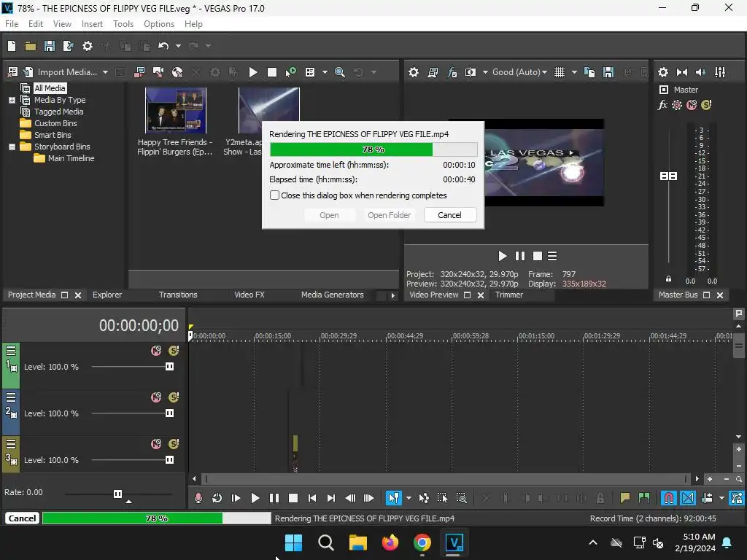Open the Good (Auto) preview quality dropdown

tap(519, 72)
